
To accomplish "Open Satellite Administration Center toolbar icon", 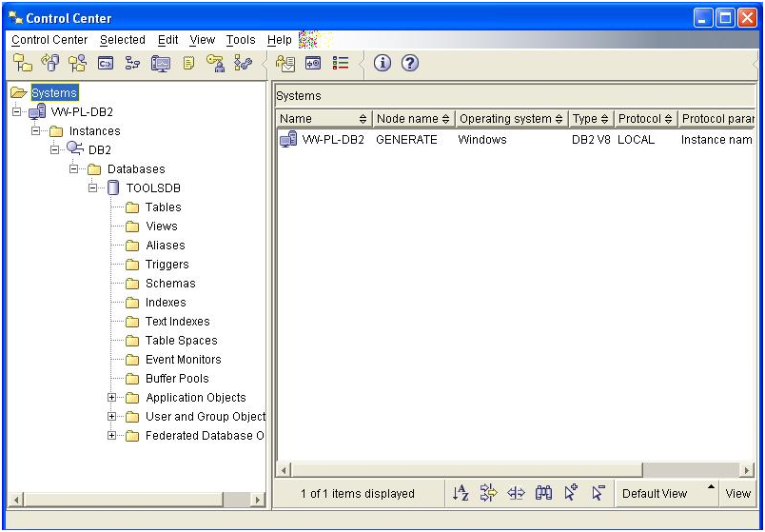I will point(78,63).
